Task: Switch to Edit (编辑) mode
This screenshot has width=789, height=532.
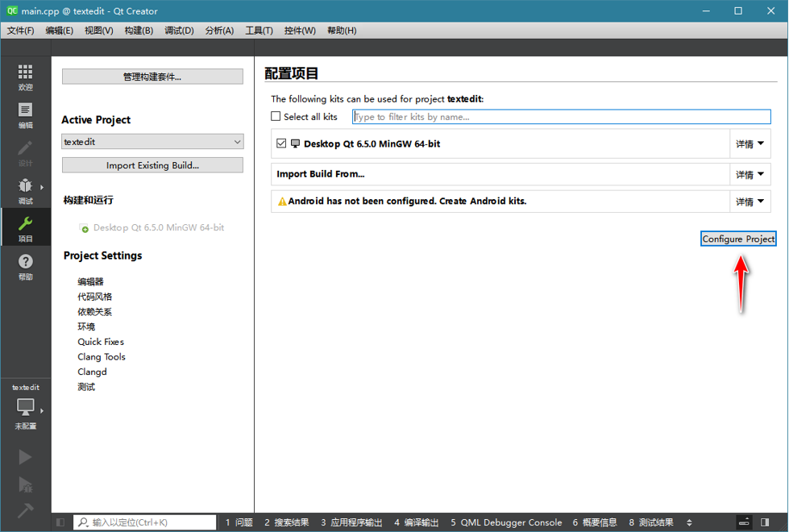Action: [25, 115]
